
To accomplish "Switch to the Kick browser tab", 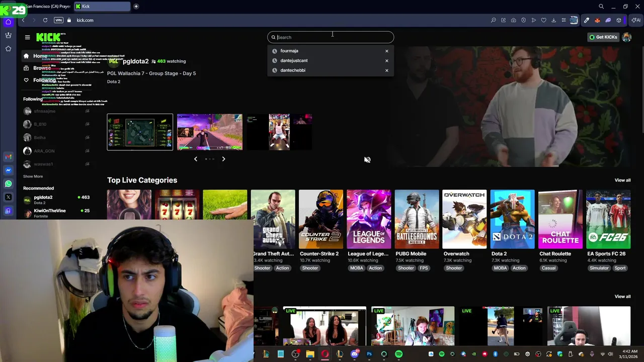I will (x=102, y=7).
